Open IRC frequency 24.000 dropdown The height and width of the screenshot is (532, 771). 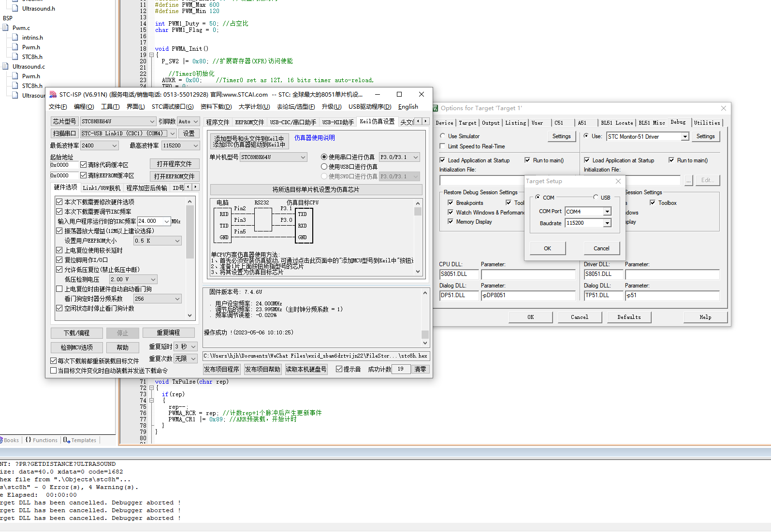tap(167, 221)
